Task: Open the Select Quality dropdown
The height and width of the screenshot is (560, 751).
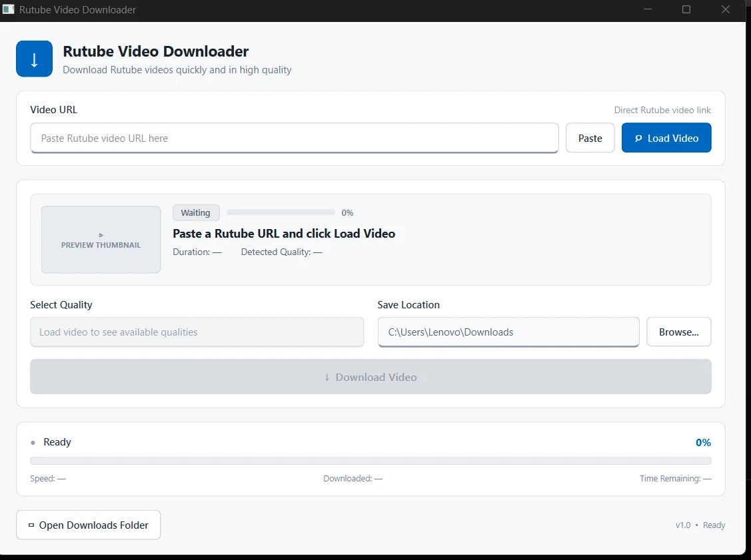Action: [x=197, y=332]
